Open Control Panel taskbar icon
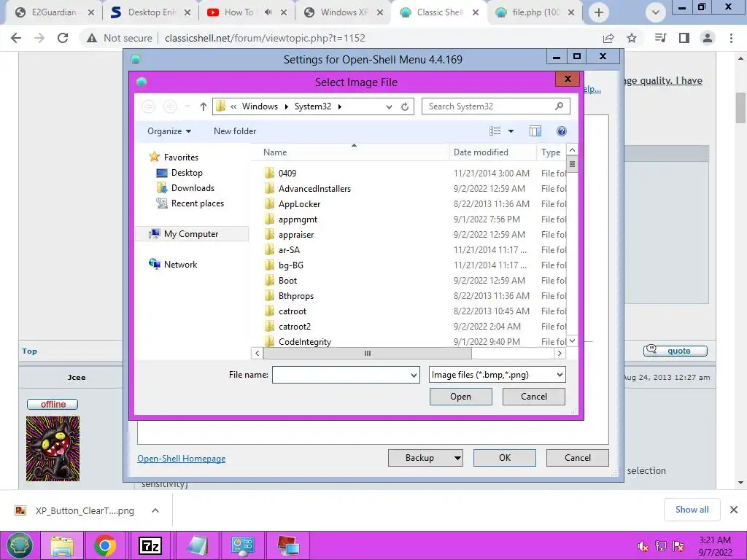Viewport: 747px width, 560px height. (x=242, y=545)
